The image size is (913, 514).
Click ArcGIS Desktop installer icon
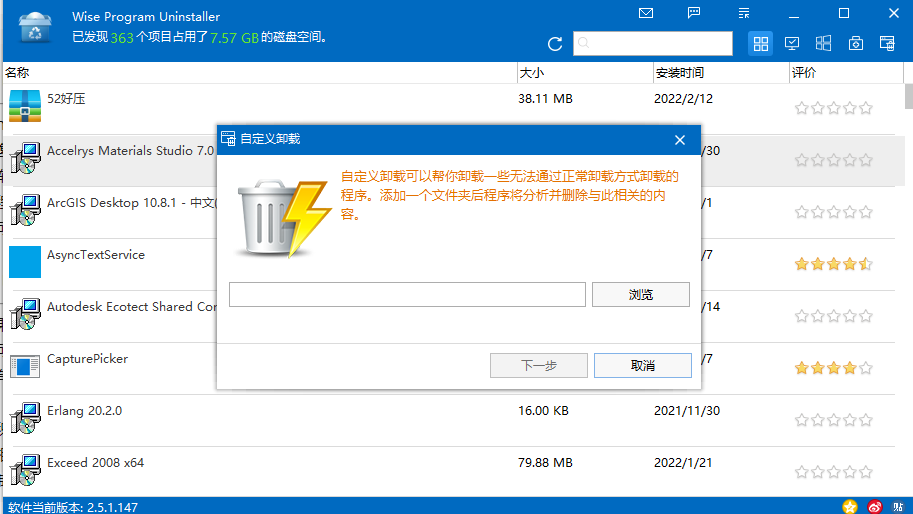pyautogui.click(x=25, y=210)
